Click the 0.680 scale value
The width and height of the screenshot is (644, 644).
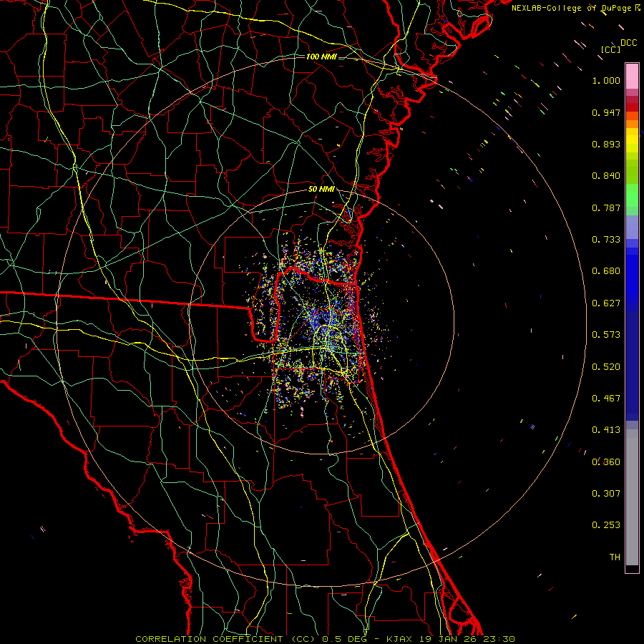606,271
